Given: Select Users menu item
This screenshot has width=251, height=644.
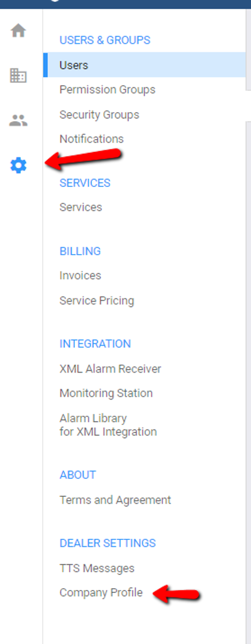Looking at the screenshot, I should click(144, 65).
